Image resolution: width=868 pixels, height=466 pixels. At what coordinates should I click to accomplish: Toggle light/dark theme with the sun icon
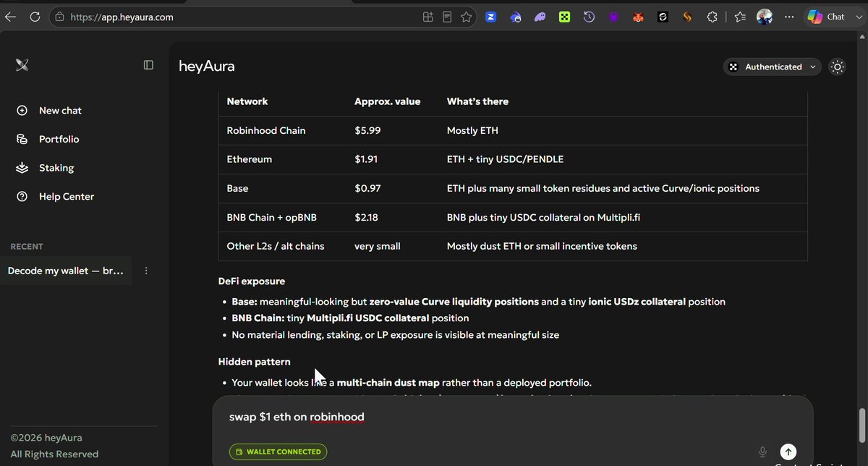tap(837, 67)
